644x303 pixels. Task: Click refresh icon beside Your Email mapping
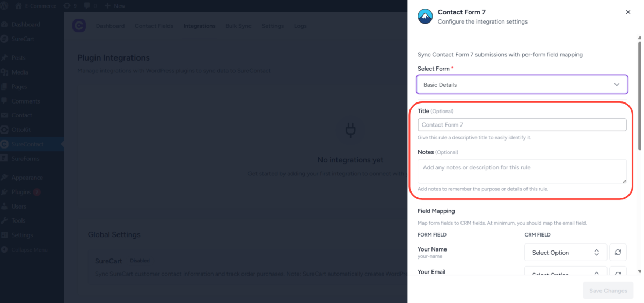(618, 272)
